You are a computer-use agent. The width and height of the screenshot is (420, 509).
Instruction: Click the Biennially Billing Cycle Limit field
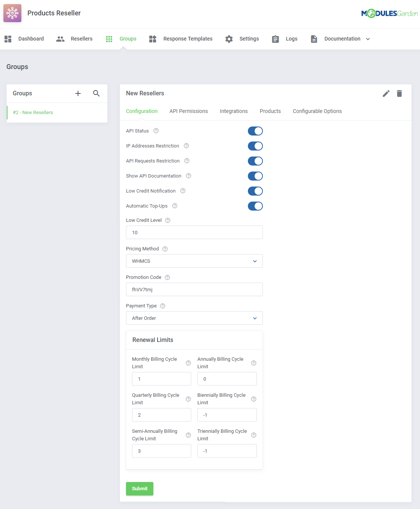tap(227, 415)
